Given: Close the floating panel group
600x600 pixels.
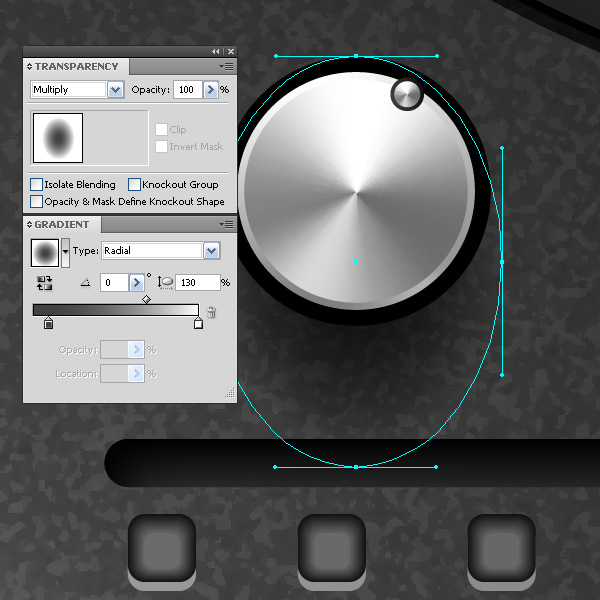Looking at the screenshot, I should click(231, 51).
